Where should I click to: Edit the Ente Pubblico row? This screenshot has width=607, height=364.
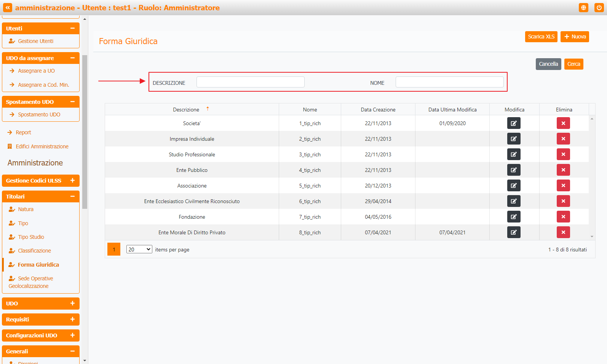513,170
